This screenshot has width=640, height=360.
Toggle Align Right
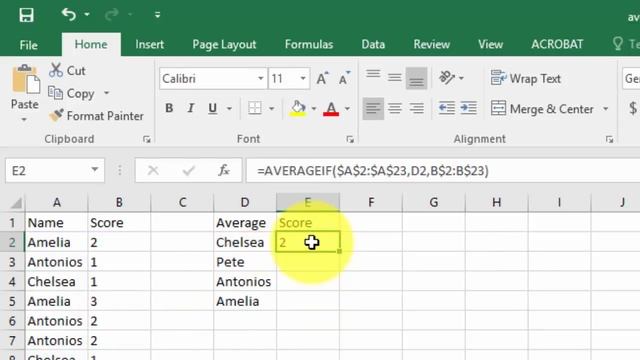416,109
